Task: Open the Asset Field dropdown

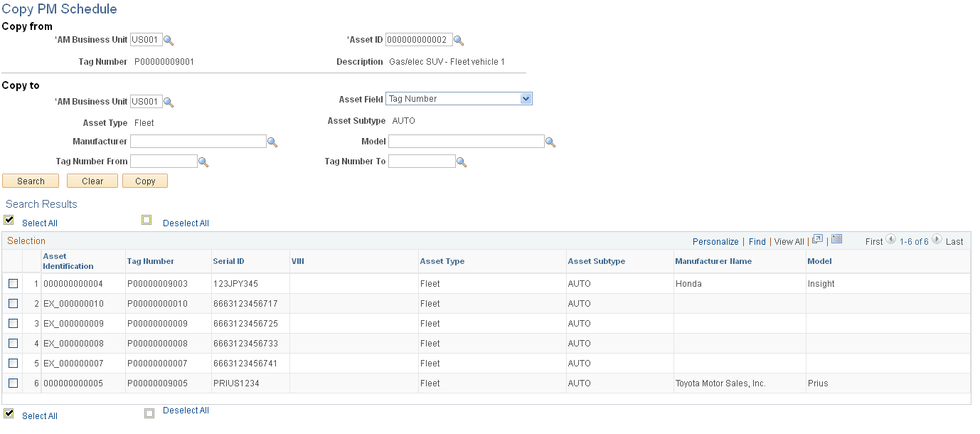Action: (525, 98)
